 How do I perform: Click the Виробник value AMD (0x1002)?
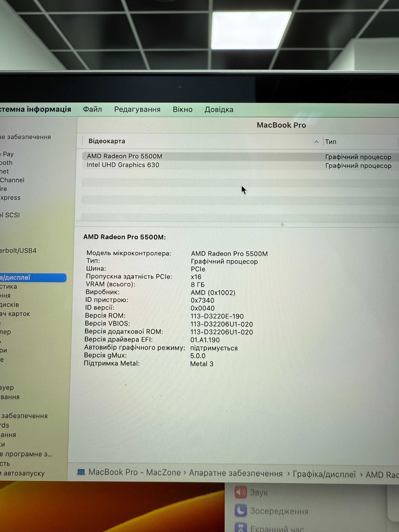(213, 293)
